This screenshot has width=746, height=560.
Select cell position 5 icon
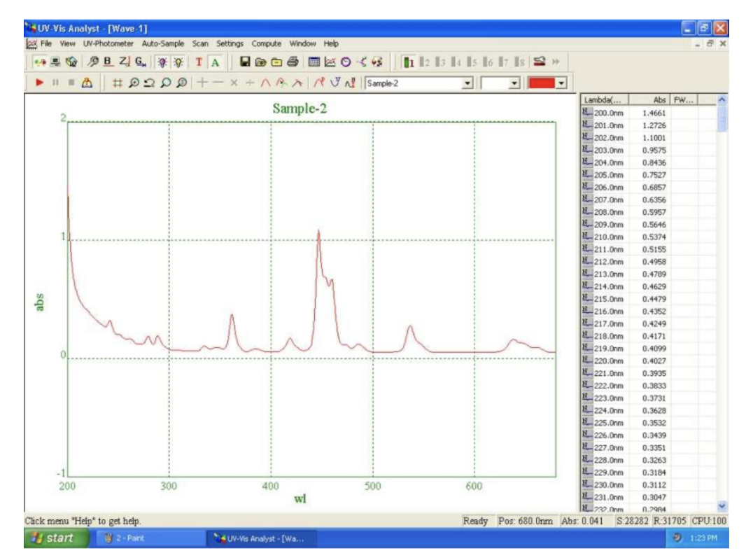pos(472,62)
